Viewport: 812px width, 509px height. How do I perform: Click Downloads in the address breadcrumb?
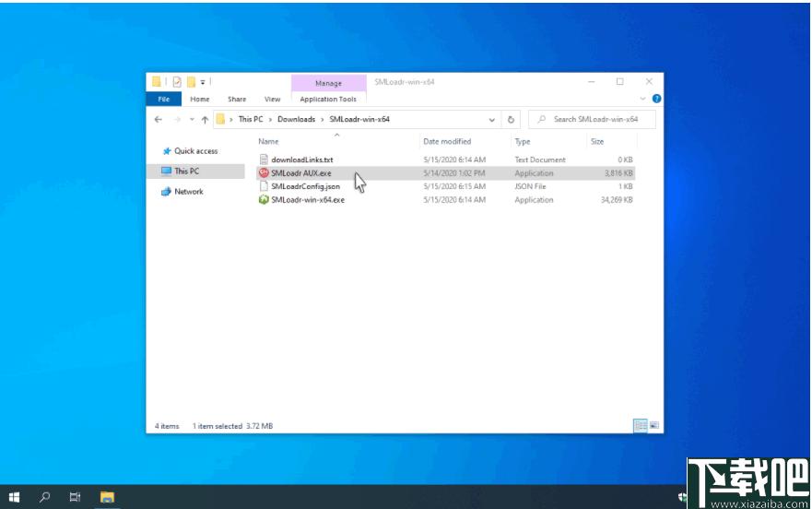pos(296,119)
